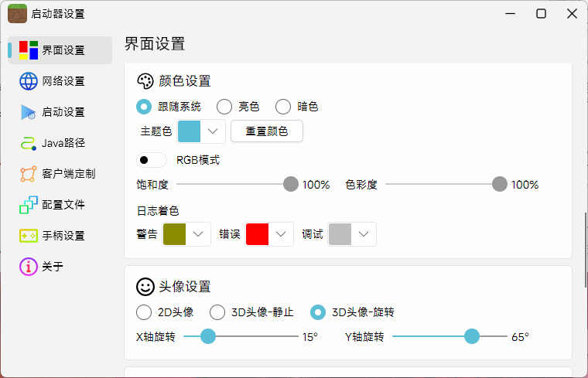The image size is (588, 378).
Task: Select the 亮色 radio button
Action: coord(224,107)
